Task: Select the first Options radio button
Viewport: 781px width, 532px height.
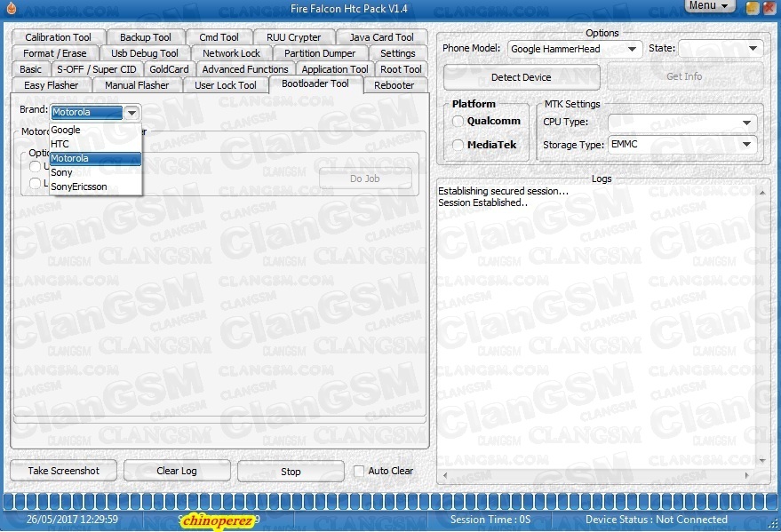Action: [35, 166]
